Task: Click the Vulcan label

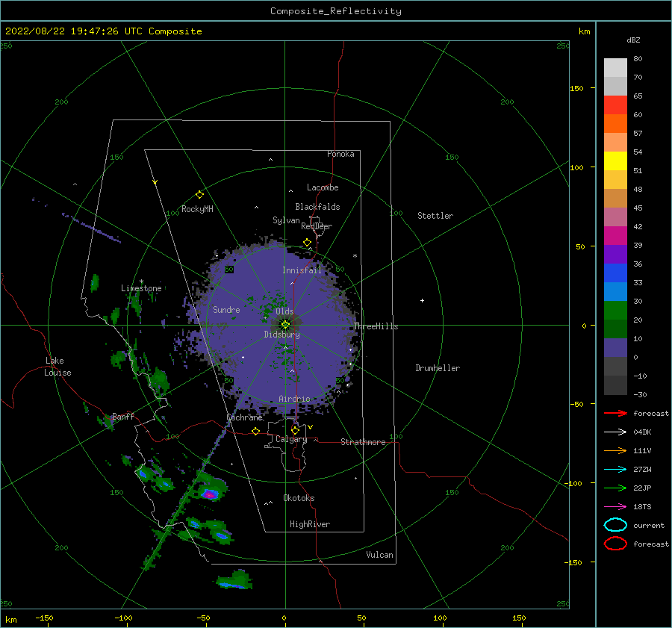Action: (380, 555)
